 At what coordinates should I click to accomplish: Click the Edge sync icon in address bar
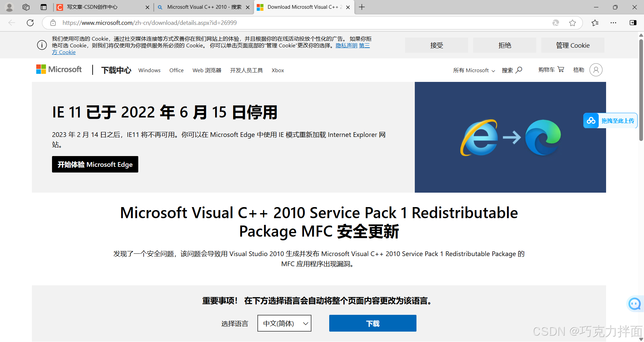click(556, 23)
